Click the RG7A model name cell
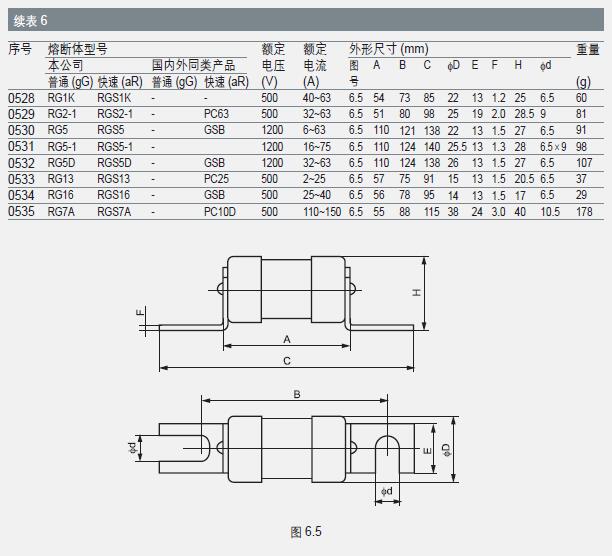The image size is (612, 556). pyautogui.click(x=62, y=210)
